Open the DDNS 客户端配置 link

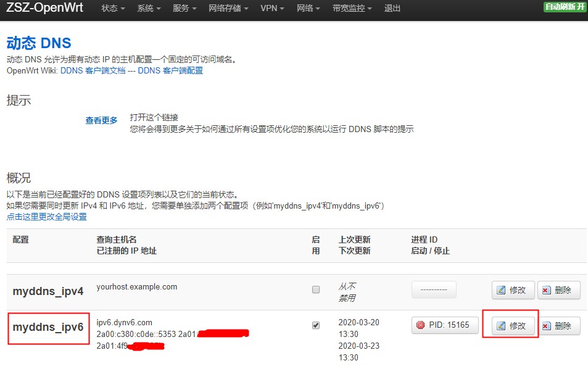point(170,71)
